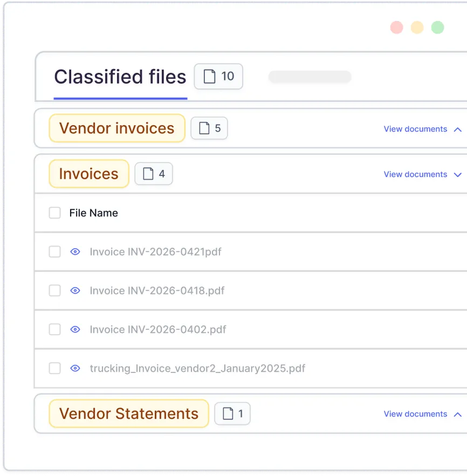This screenshot has width=467, height=476.
Task: Click the red window dot
Action: coord(397,28)
